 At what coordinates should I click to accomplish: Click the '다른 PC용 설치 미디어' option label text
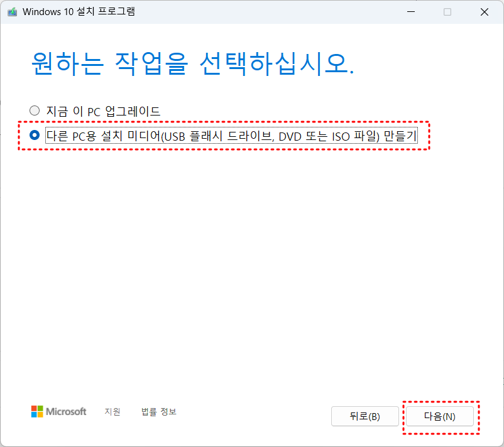231,136
